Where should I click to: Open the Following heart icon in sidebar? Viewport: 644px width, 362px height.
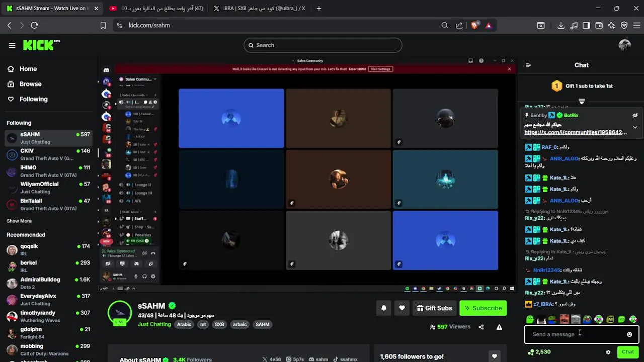click(x=11, y=99)
